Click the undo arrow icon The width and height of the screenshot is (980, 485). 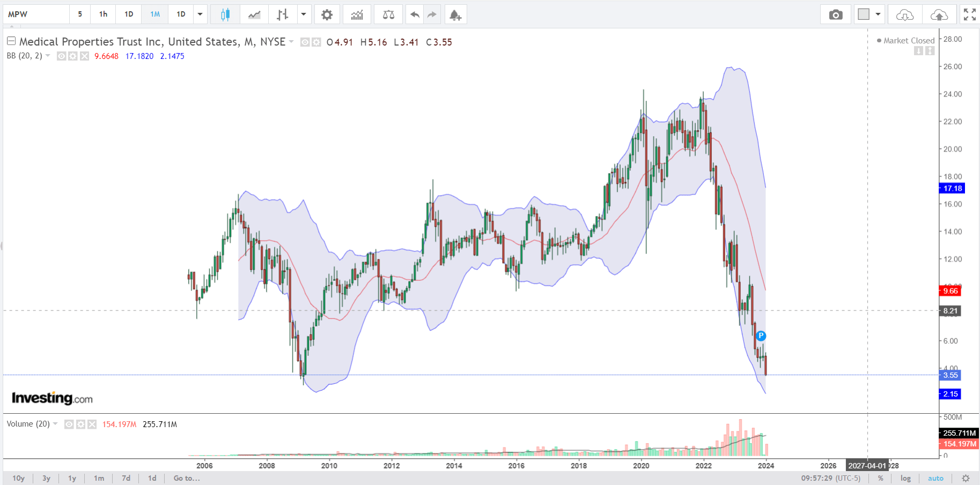(414, 14)
